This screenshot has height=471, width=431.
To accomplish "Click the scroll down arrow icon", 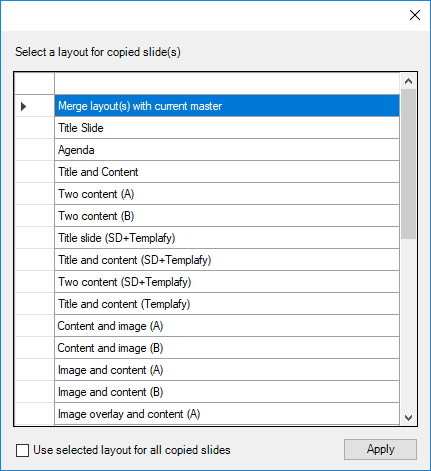I will (408, 417).
